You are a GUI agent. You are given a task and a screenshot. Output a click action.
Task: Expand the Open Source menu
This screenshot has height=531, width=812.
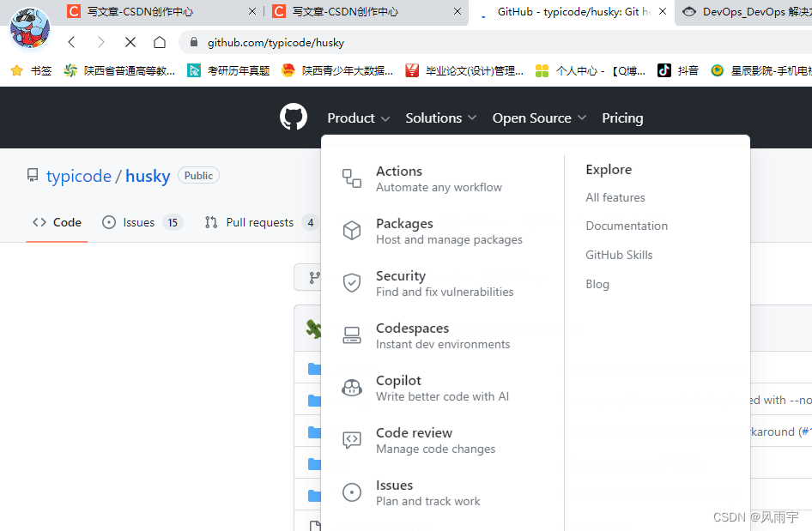(x=539, y=118)
